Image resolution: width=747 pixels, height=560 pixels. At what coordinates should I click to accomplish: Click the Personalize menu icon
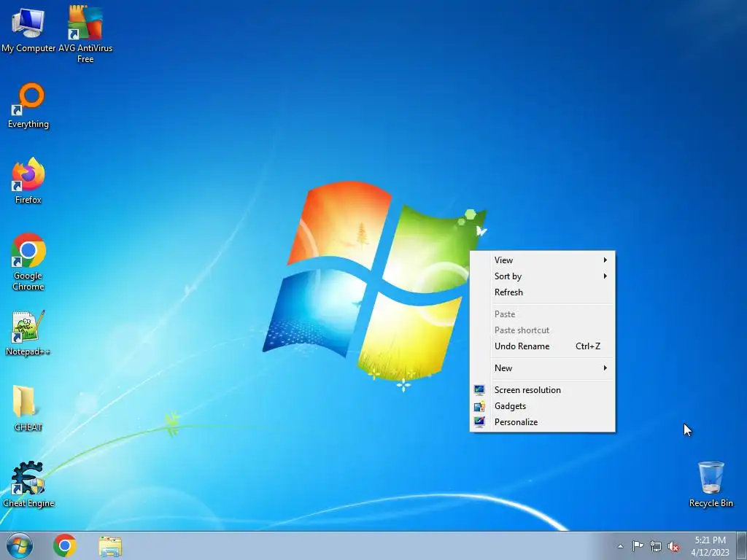coord(479,422)
